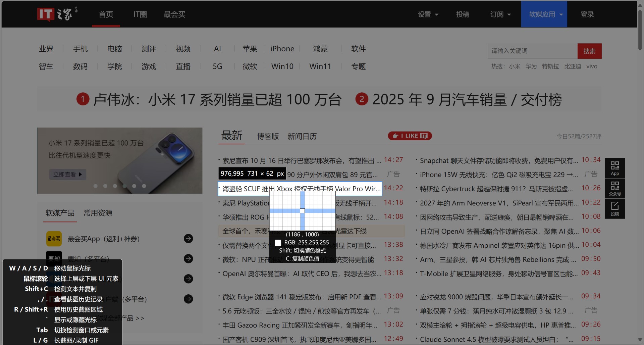Click the 立即查看 banner button
Viewport: 644px width, 345px height.
[67, 175]
